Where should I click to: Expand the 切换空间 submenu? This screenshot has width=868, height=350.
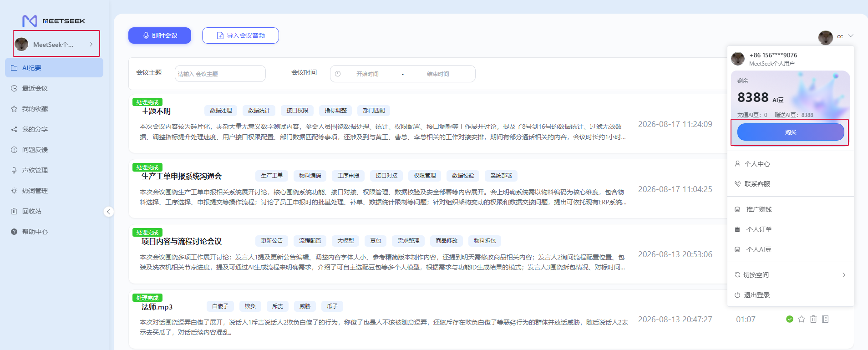pyautogui.click(x=791, y=275)
